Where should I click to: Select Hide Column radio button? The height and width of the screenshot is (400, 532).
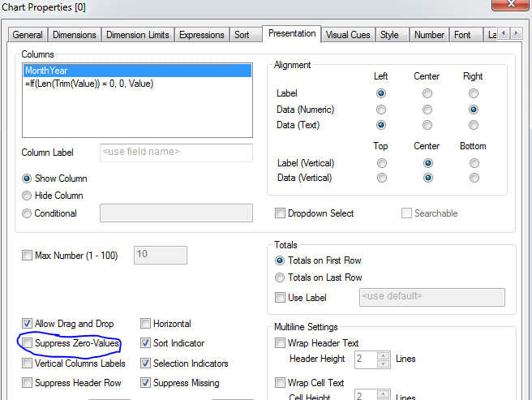point(27,196)
